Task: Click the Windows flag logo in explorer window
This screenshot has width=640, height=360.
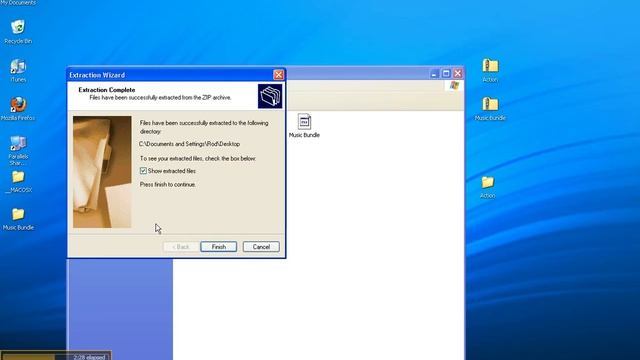Action: (x=454, y=85)
